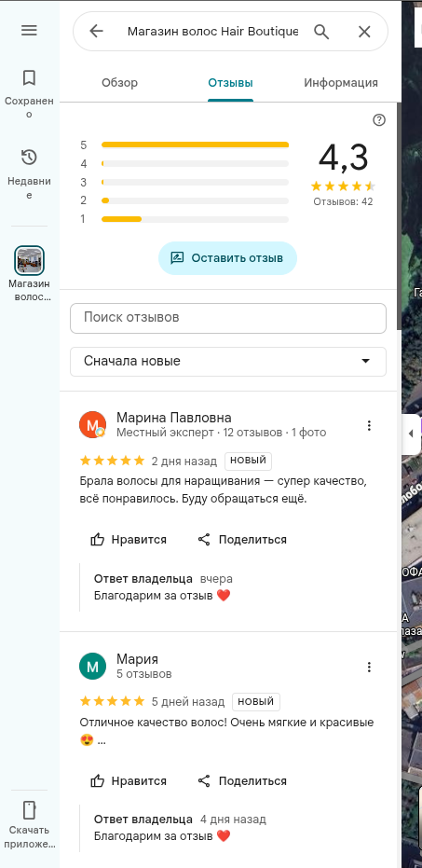422x868 pixels.
Task: Expand Мария's truncated review ellipsis
Action: point(102,741)
